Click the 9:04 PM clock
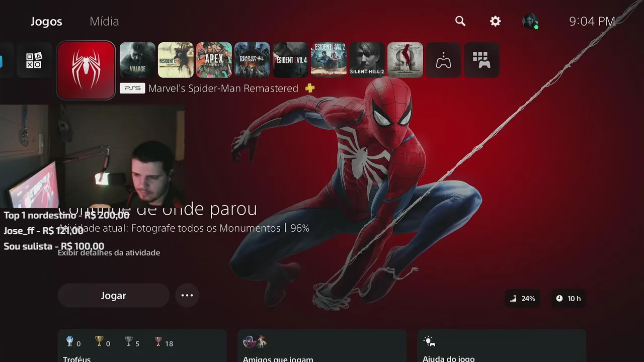Screen dimensions: 644x362 [x=592, y=21]
